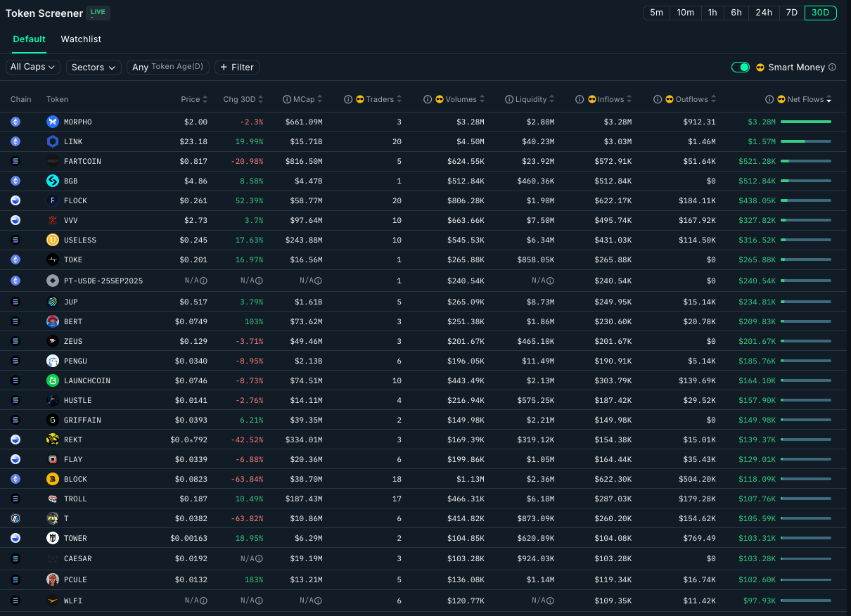Select the 5m timeframe option
The image size is (851, 616).
[x=656, y=13]
